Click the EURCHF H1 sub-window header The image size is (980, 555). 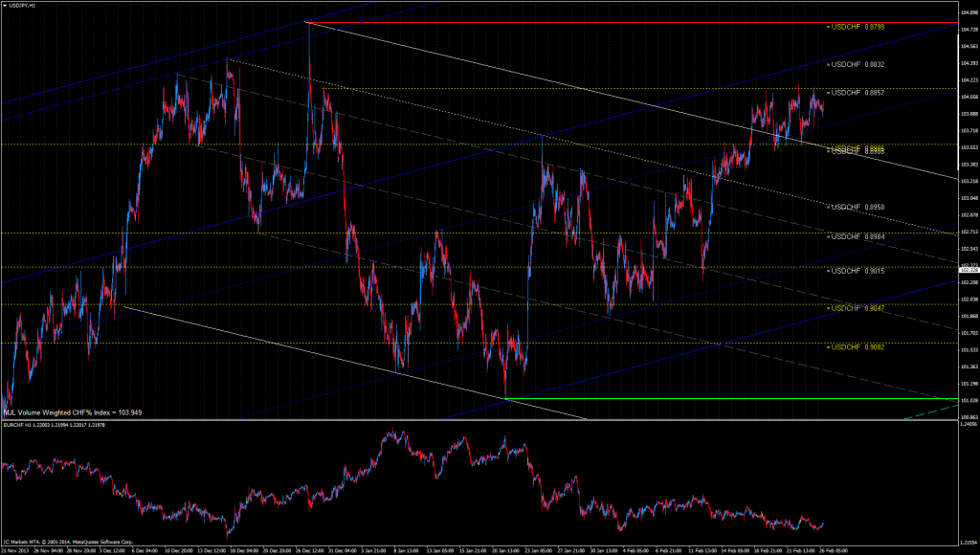click(x=54, y=424)
